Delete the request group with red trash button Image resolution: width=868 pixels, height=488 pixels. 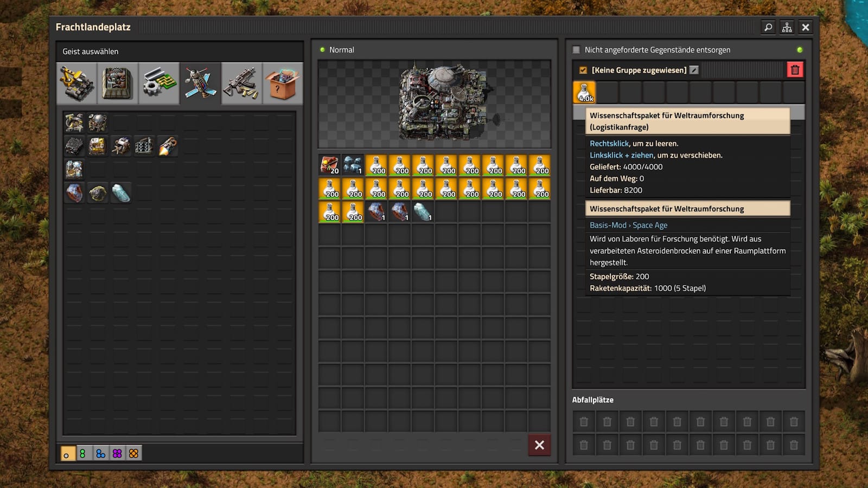(794, 70)
